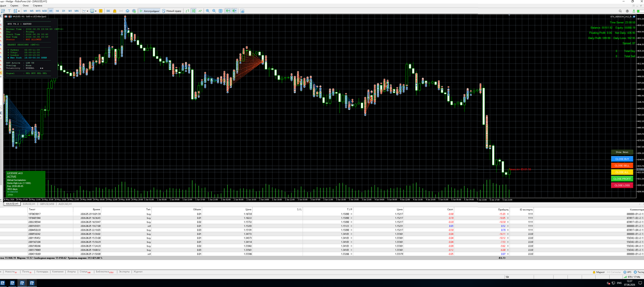This screenshot has height=287, width=644.
Task: Click the yellow CLOSE ALL button
Action: coord(622,172)
